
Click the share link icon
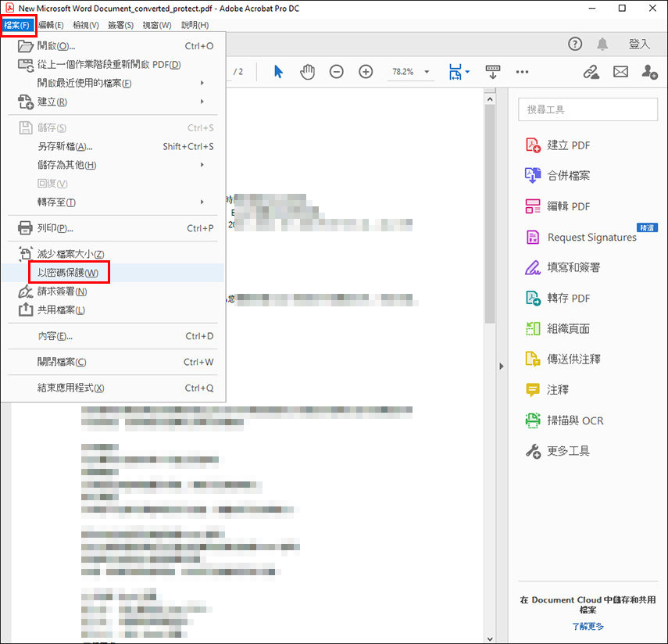(x=591, y=72)
